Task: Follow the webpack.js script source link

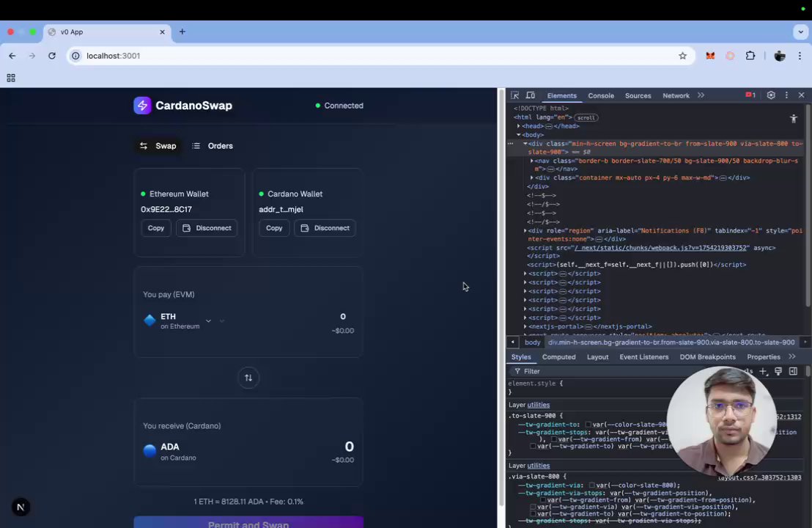Action: [660, 248]
